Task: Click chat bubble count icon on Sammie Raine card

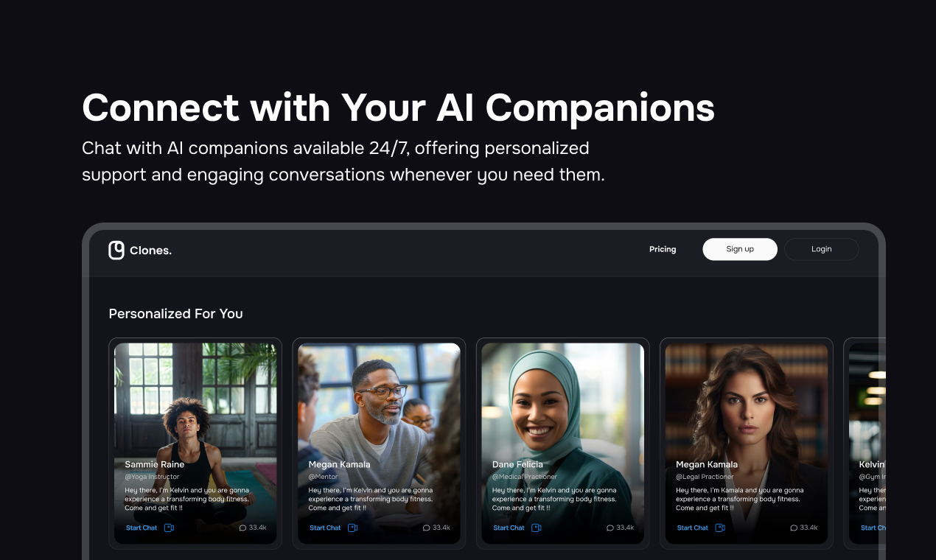Action: click(242, 528)
